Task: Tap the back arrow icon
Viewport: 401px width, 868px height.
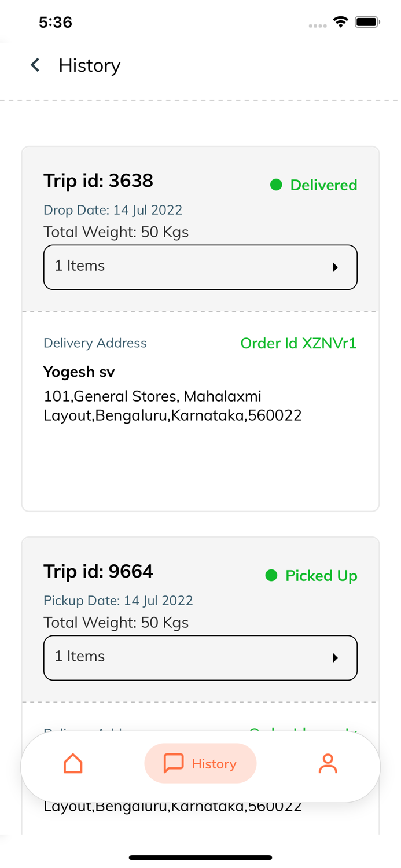Action: (35, 65)
